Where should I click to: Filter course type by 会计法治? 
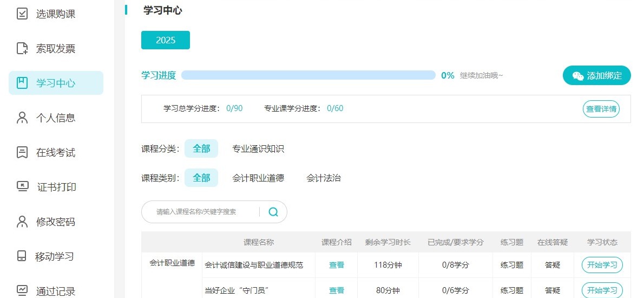(x=323, y=178)
